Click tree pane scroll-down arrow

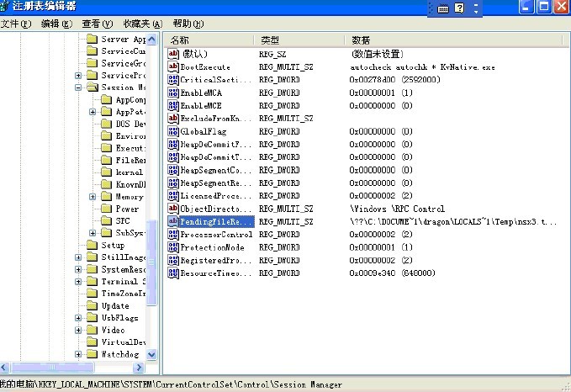(152, 356)
